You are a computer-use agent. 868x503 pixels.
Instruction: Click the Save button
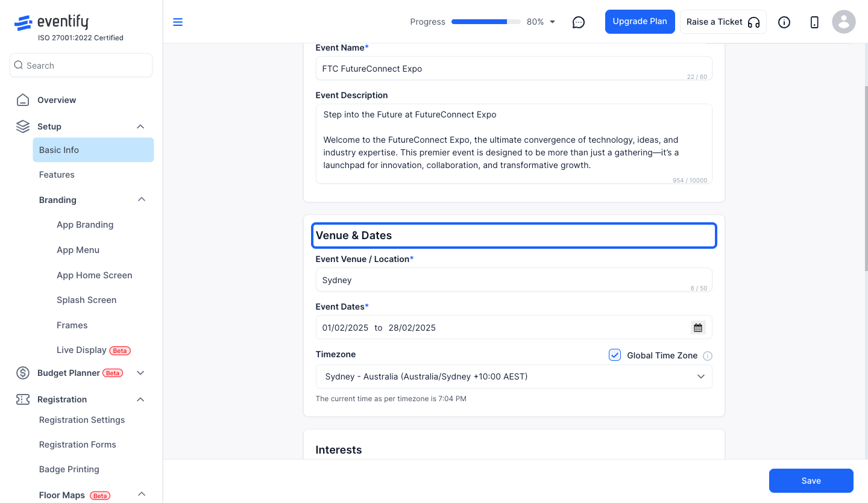point(811,481)
